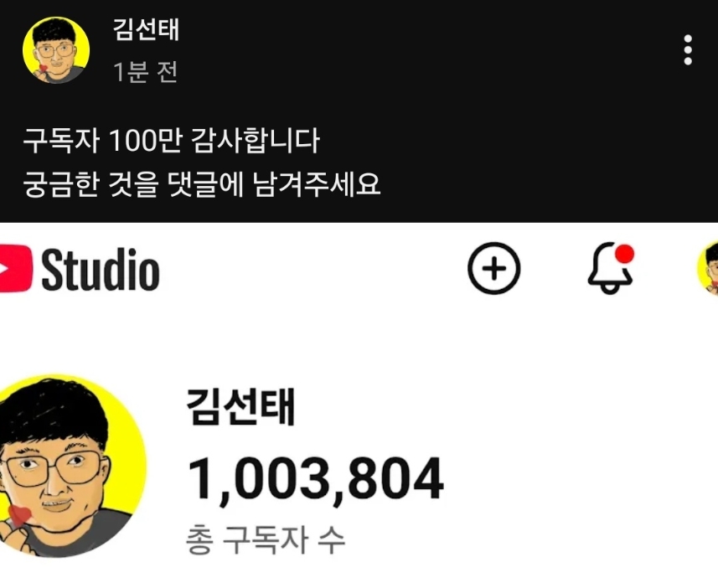The width and height of the screenshot is (718, 588).
Task: Open the three-dot post options menu
Action: tap(687, 49)
